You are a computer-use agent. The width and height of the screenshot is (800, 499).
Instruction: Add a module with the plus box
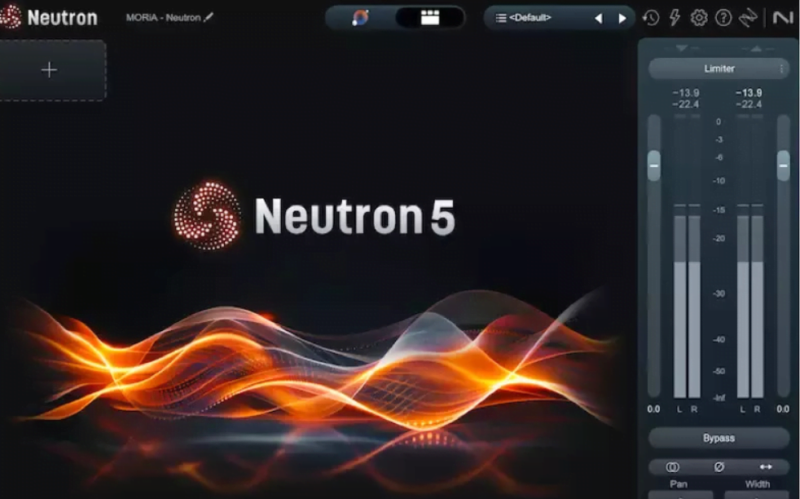49,70
